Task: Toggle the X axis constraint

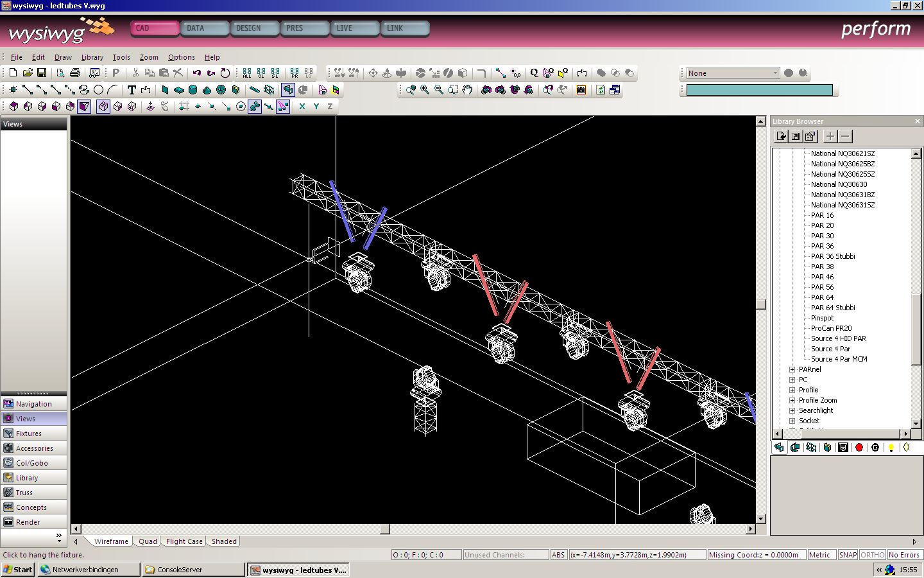Action: [x=302, y=107]
